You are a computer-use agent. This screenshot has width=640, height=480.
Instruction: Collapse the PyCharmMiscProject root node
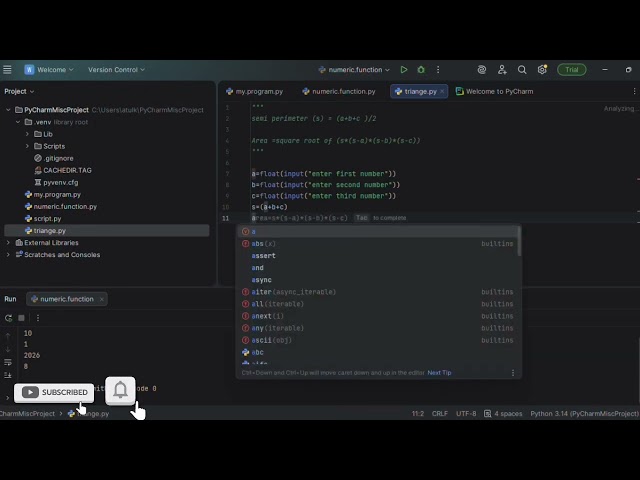tap(8, 110)
